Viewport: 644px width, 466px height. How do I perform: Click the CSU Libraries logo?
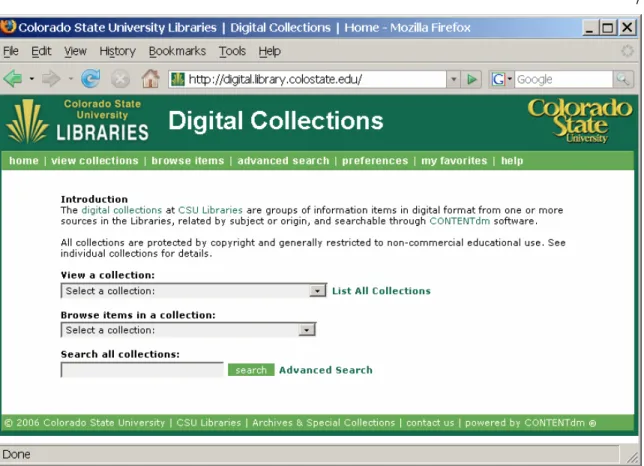(x=78, y=121)
